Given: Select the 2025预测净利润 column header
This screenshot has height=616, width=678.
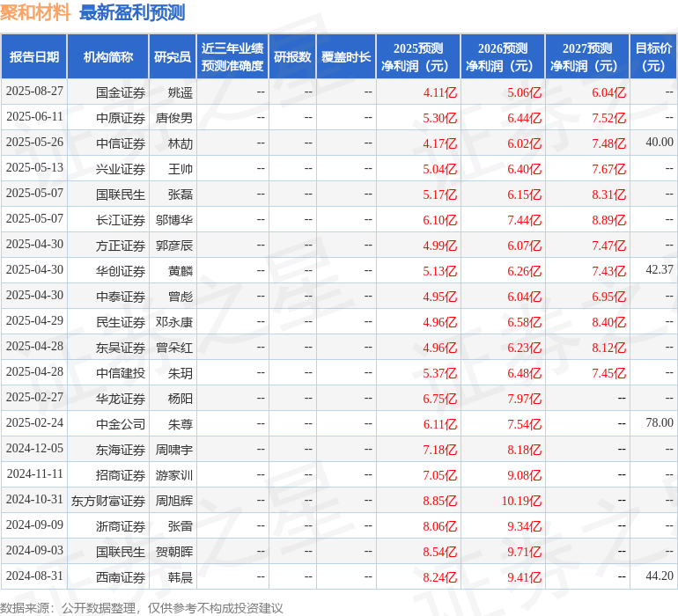Looking at the screenshot, I should 418,57.
